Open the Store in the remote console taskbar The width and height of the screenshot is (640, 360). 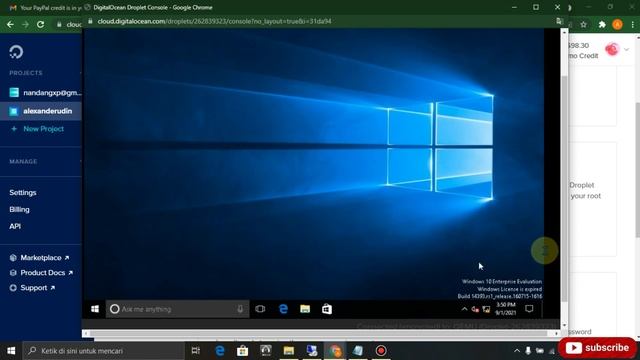coord(327,309)
